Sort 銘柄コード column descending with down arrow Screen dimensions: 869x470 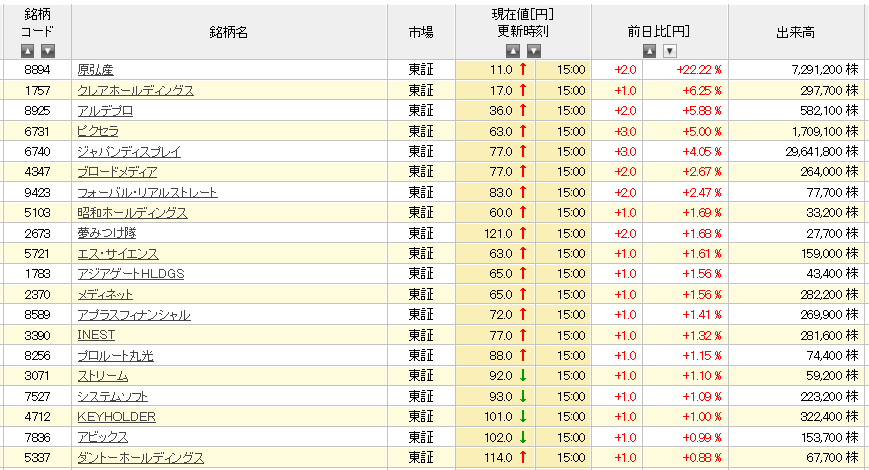click(x=48, y=51)
